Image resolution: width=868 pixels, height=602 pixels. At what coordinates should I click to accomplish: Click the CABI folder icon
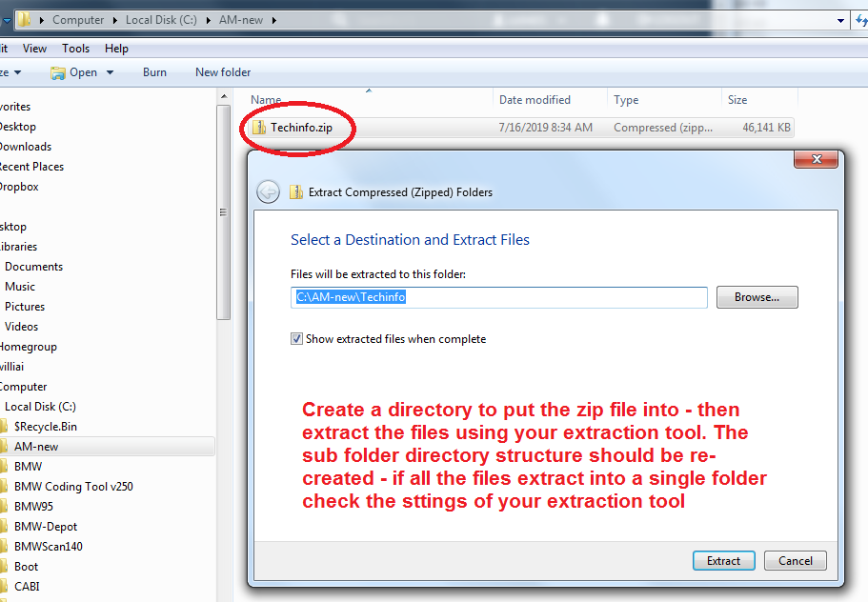(x=4, y=587)
